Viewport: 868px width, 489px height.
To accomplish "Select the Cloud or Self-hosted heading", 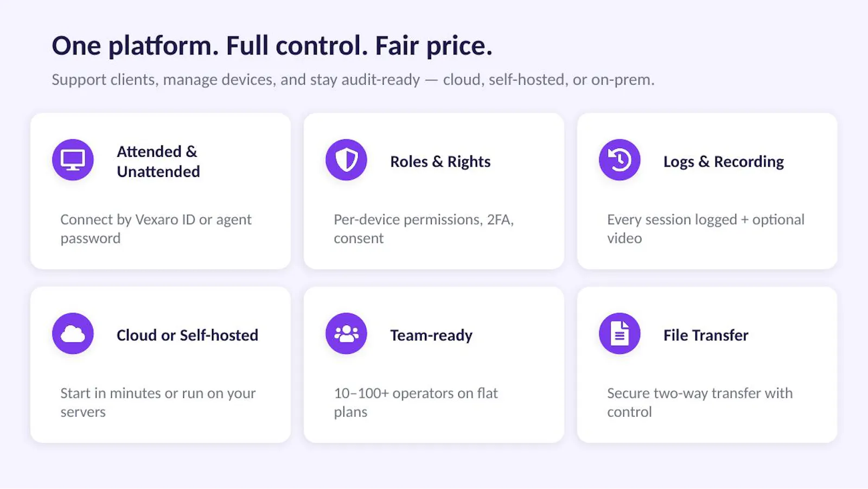I will point(187,335).
